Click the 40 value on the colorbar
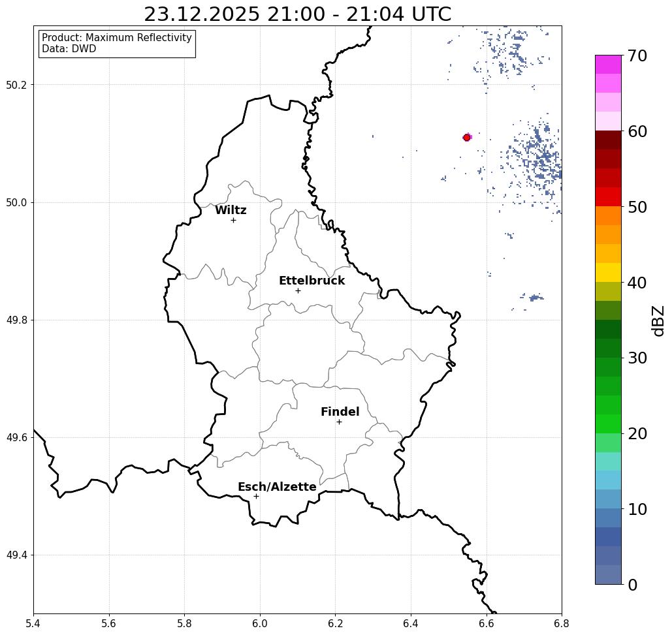 click(x=637, y=283)
